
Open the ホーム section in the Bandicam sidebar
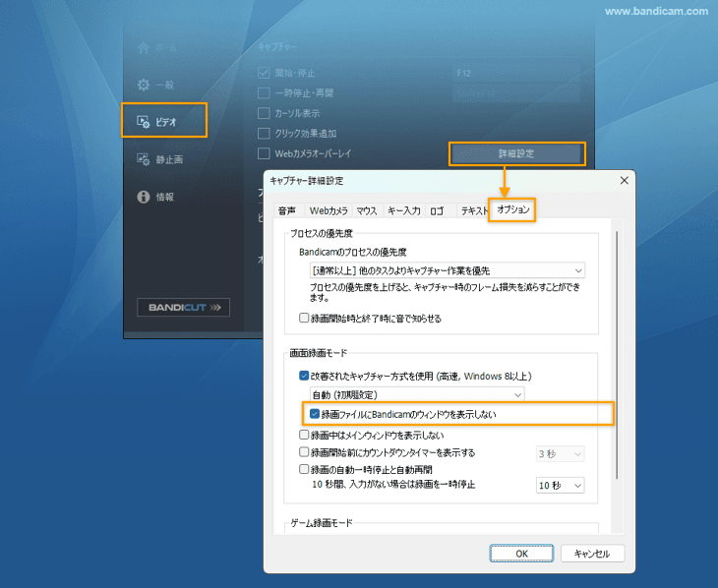coord(156,47)
